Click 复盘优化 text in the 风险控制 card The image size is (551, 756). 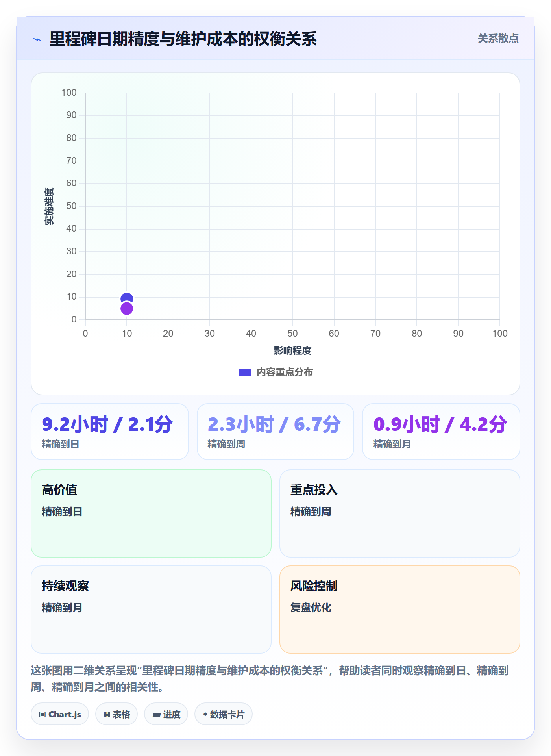point(311,608)
